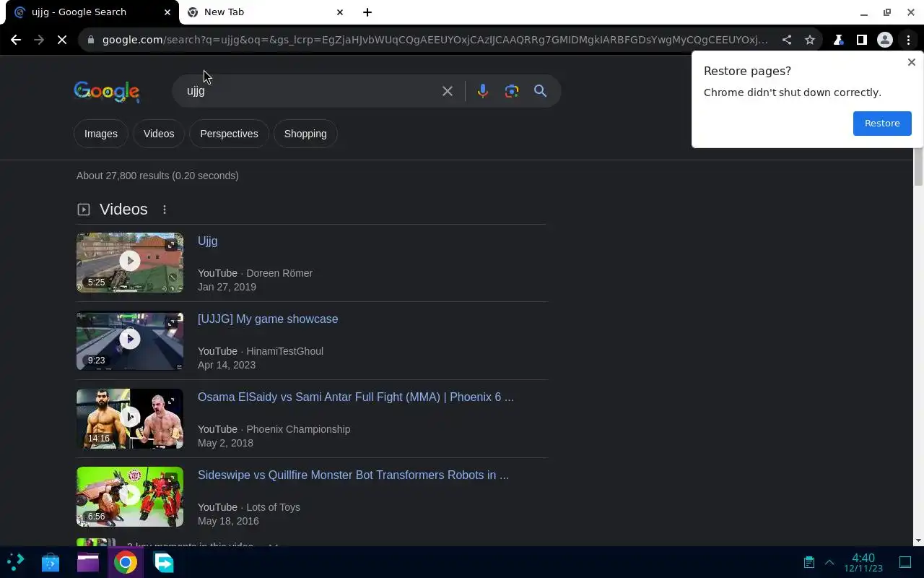Viewport: 924px width, 578px height.
Task: Toggle the browser side panel
Action: click(x=861, y=40)
